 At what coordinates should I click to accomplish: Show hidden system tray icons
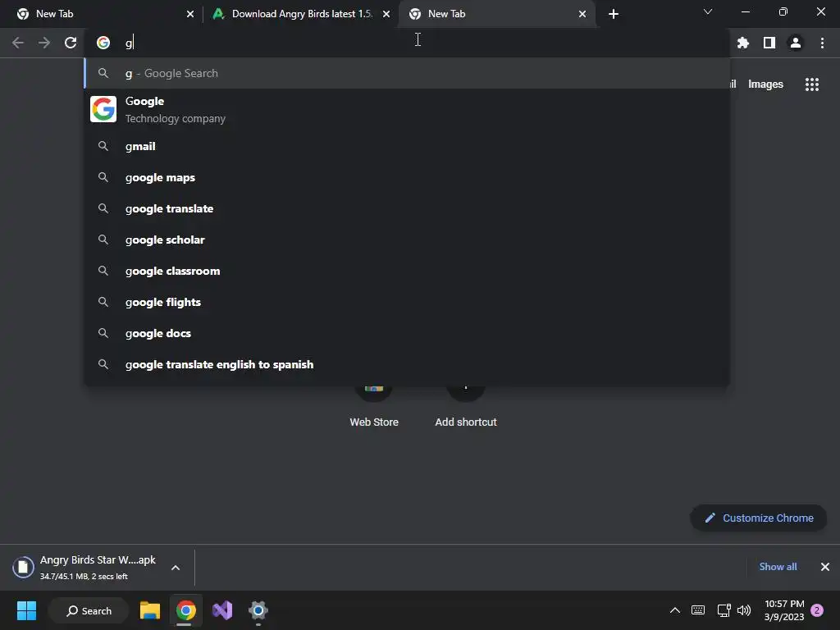coord(675,610)
